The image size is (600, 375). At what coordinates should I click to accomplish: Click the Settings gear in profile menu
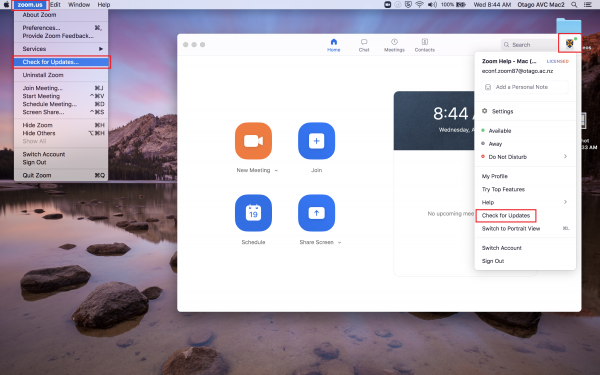pos(484,111)
